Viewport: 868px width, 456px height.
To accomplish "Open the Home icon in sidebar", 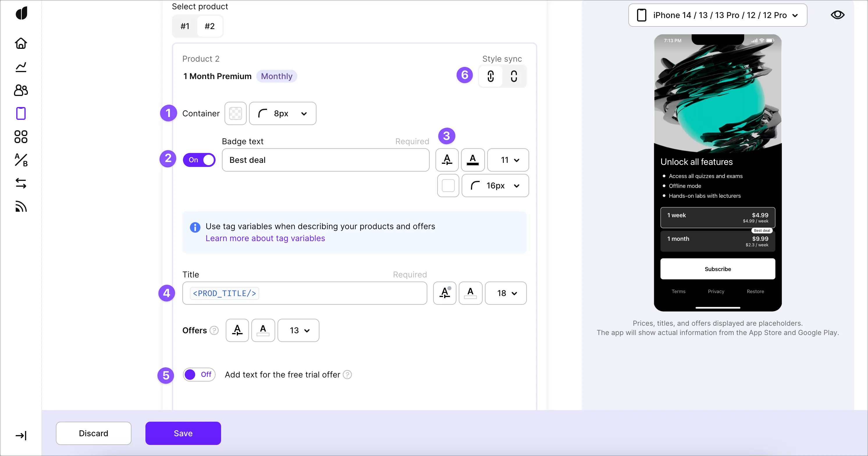I will click(21, 43).
